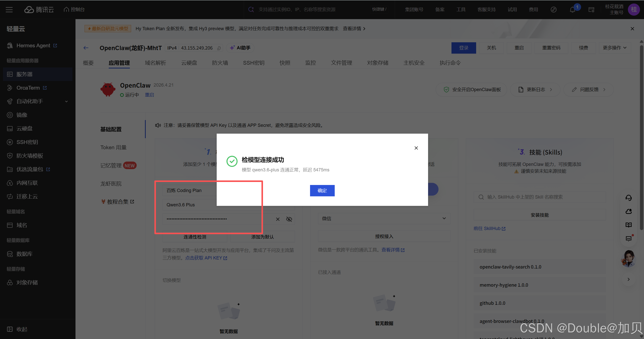Select 内网互联 in sidebar
This screenshot has height=339, width=644.
38,183
